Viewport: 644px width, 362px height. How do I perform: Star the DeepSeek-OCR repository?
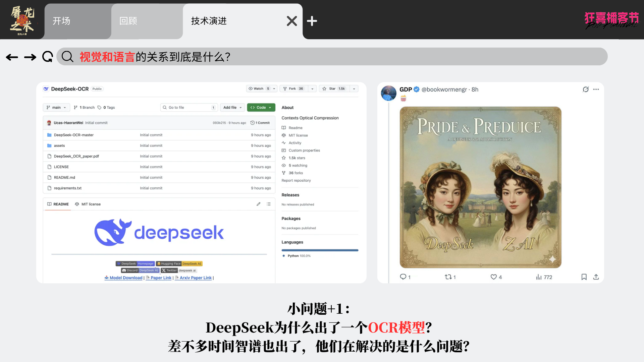332,89
